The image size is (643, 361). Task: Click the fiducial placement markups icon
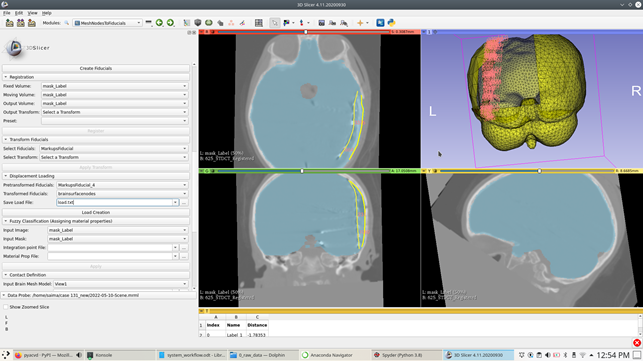pyautogui.click(x=301, y=23)
